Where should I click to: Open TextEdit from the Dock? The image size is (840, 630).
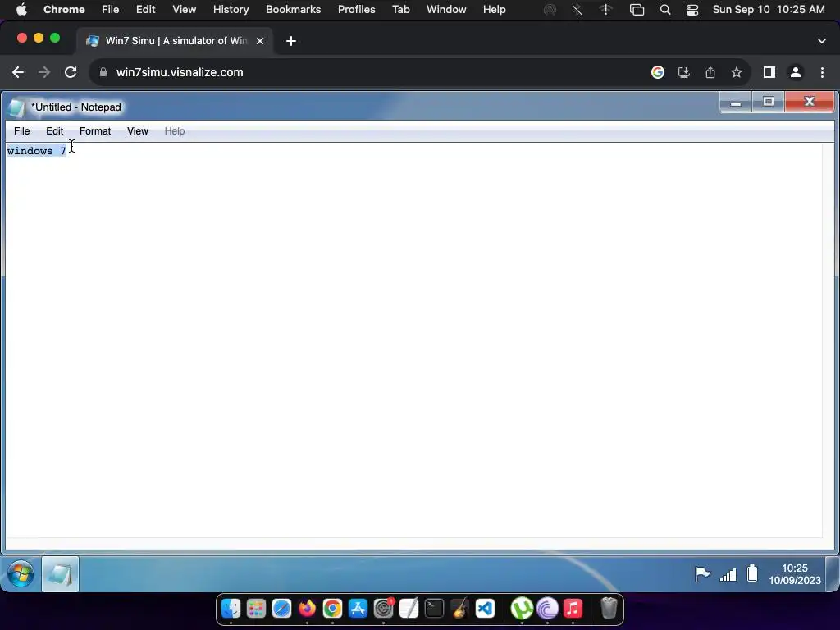(409, 609)
